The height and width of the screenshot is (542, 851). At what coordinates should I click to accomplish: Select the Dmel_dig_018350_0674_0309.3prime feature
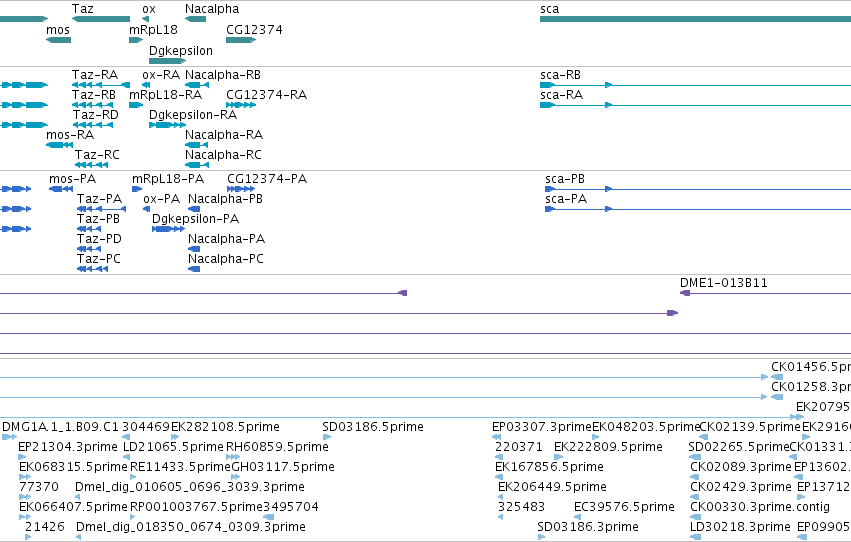79,537
